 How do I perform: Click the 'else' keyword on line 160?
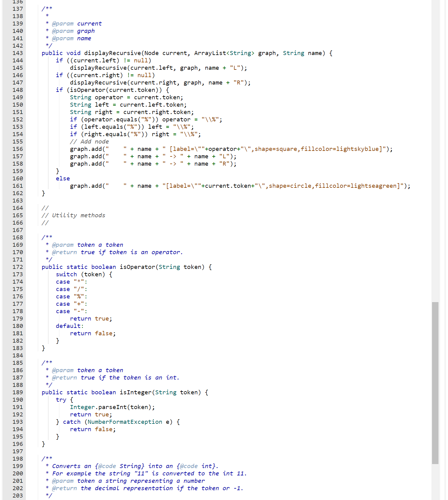click(x=63, y=179)
